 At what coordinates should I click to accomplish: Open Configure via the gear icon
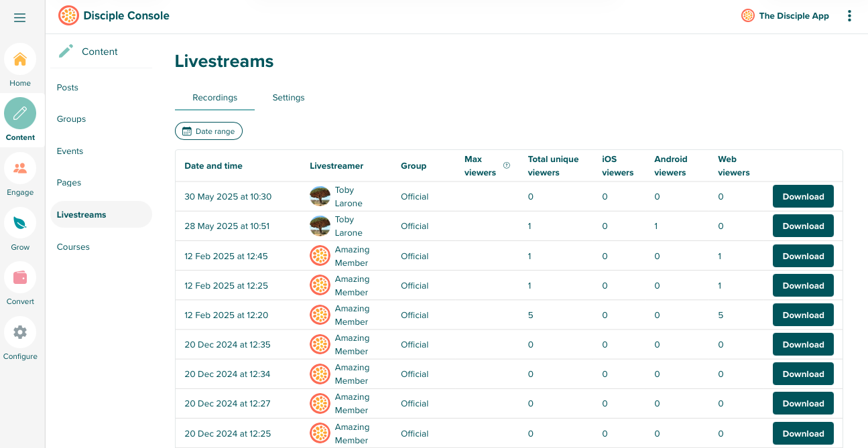coord(20,332)
